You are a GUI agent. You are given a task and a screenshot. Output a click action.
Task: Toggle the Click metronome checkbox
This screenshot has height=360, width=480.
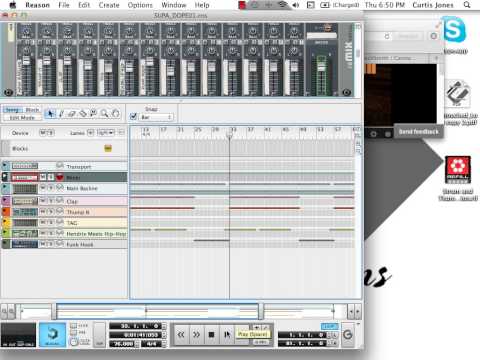click(74, 326)
